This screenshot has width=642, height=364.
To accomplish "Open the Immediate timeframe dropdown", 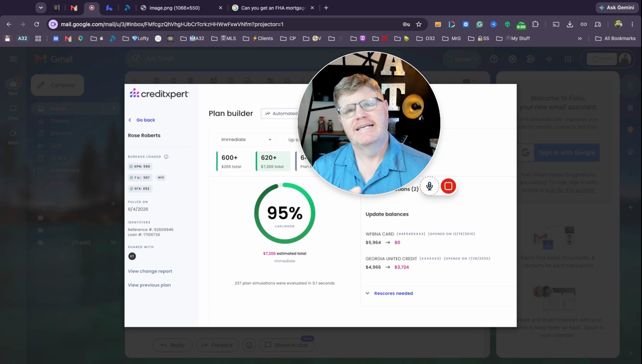I will tap(246, 140).
